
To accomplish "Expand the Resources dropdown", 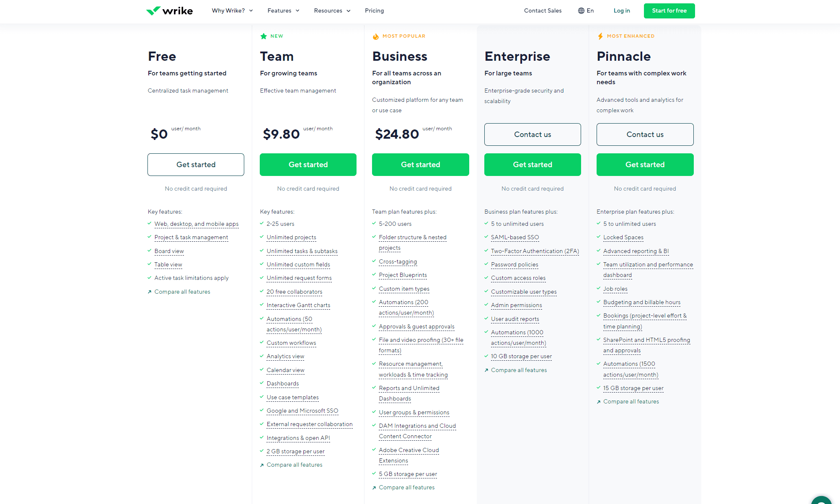I will click(x=332, y=10).
